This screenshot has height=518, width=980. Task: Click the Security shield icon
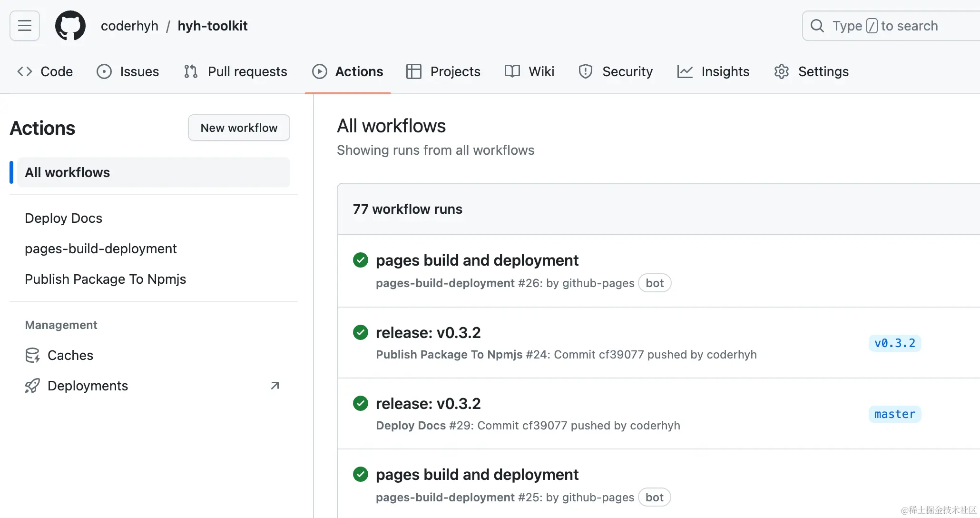pyautogui.click(x=586, y=71)
